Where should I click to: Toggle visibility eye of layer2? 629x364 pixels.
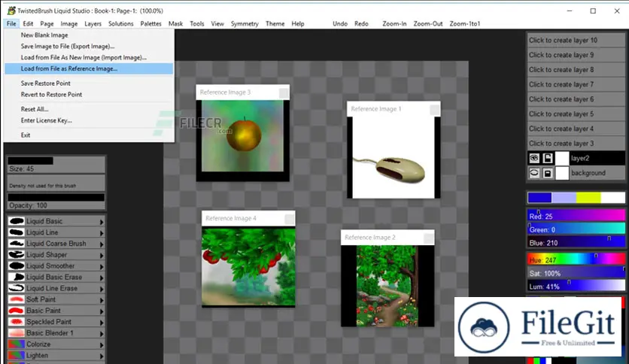pyautogui.click(x=534, y=158)
